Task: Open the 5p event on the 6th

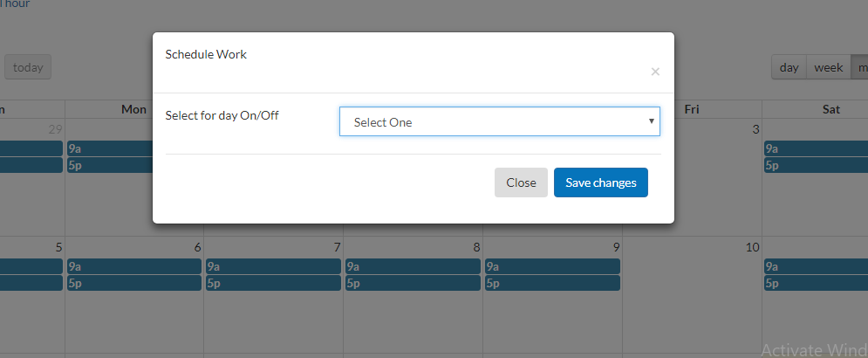Action: click(x=133, y=283)
